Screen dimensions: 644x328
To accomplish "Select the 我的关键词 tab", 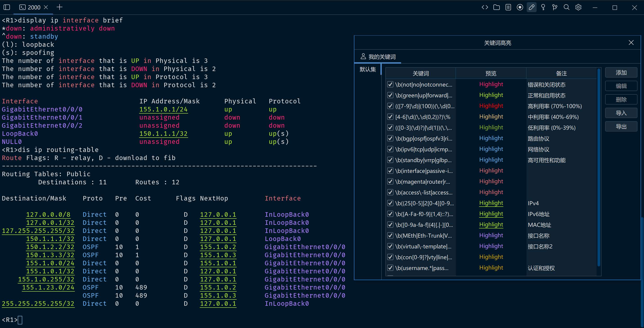I will point(378,57).
